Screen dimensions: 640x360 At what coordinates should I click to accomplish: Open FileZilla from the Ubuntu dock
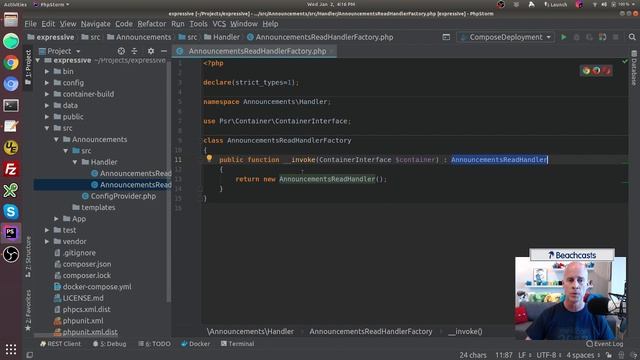(x=11, y=169)
